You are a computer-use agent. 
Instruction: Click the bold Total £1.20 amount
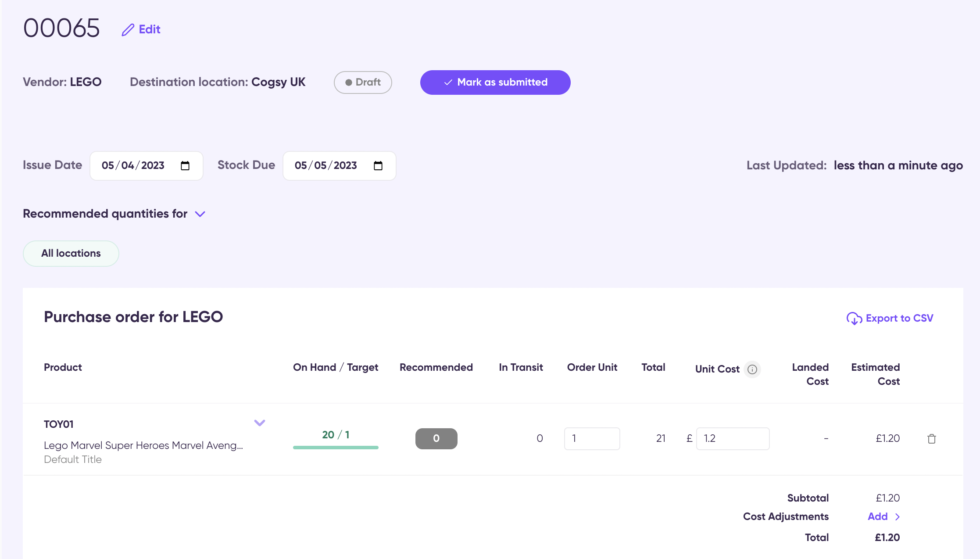(x=887, y=538)
